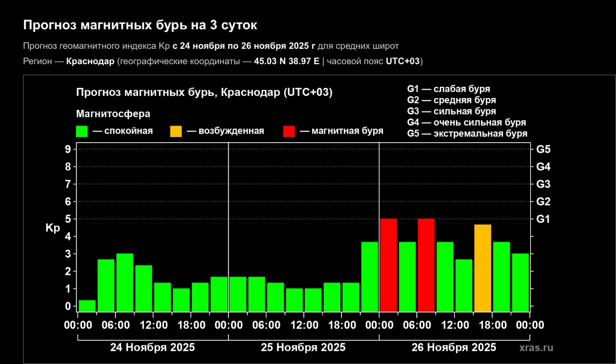Screen dimensions: 616x364
Task: Click the first red bar on 26 November
Action: 388,265
